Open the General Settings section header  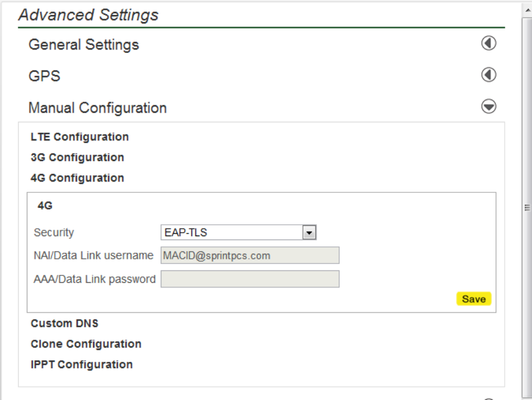(x=84, y=44)
